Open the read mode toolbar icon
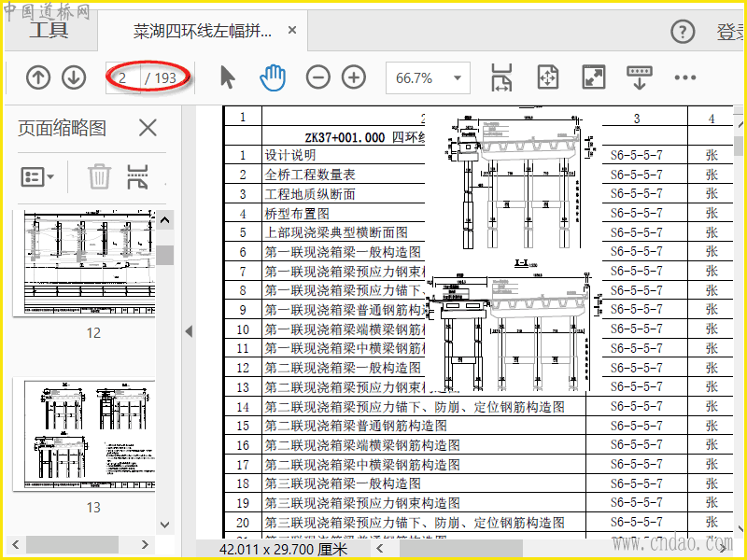 (x=639, y=77)
